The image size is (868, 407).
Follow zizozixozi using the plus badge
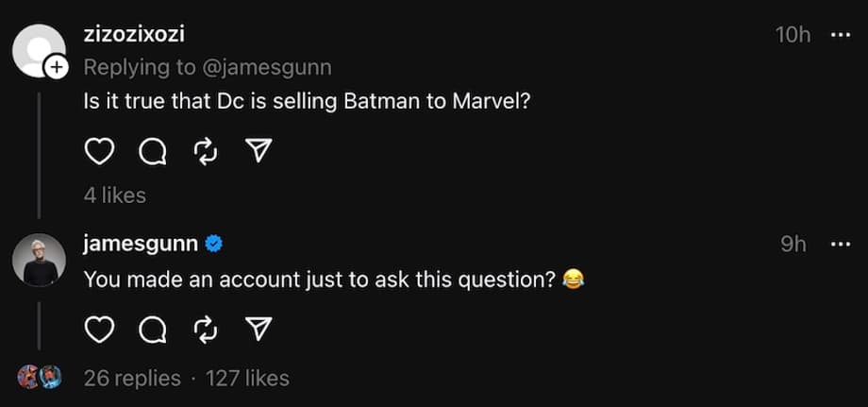56,66
